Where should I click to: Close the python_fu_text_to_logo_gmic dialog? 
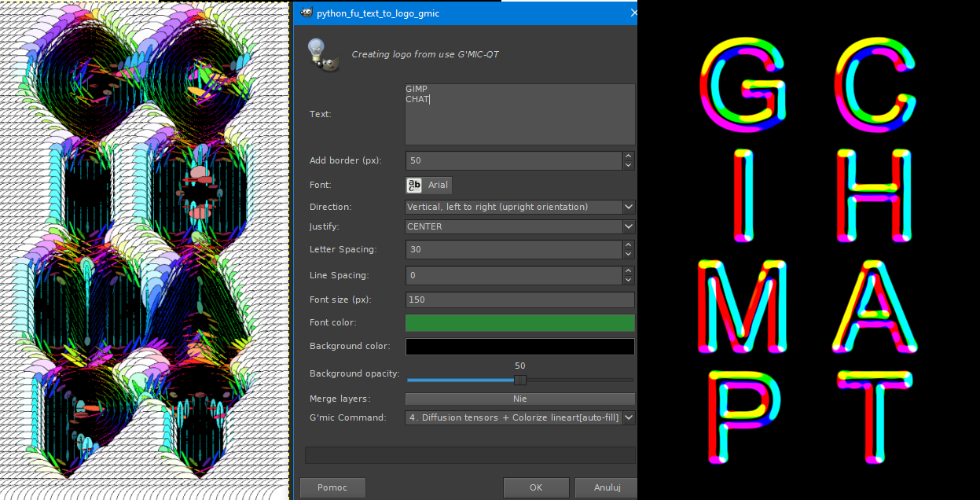pyautogui.click(x=633, y=13)
